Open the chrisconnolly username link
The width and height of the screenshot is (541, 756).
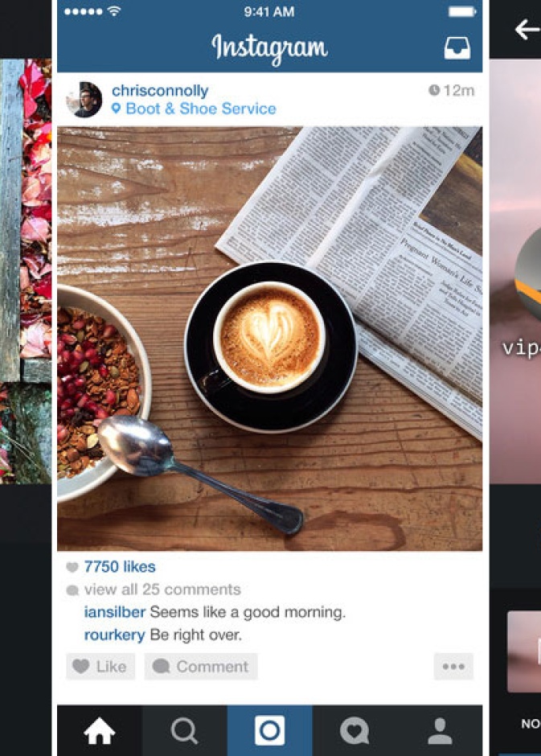click(160, 90)
